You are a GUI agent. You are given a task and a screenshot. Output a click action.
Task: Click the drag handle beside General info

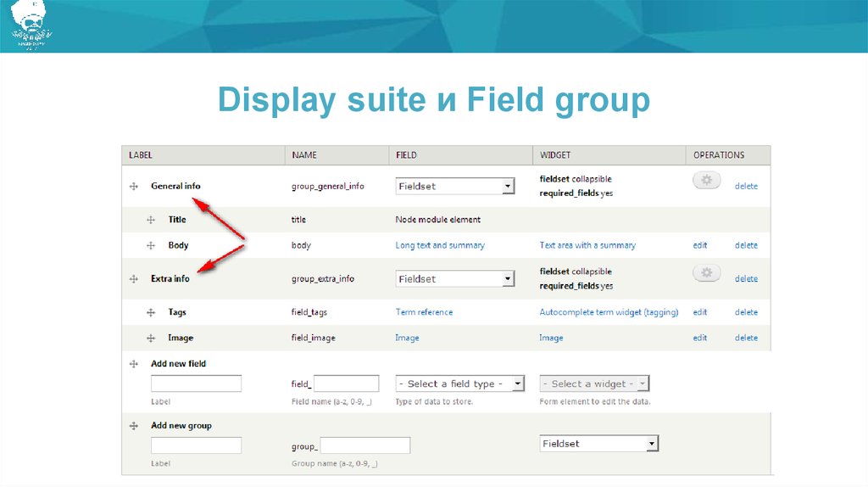pos(134,186)
